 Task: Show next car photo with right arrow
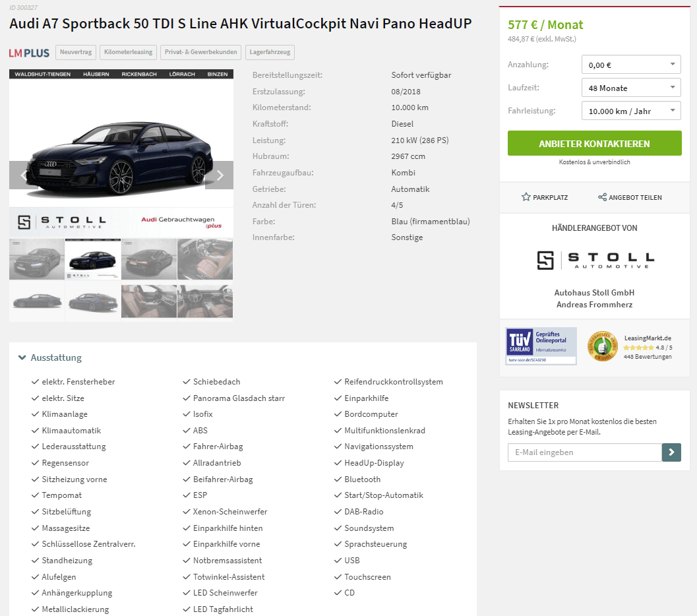coord(220,175)
